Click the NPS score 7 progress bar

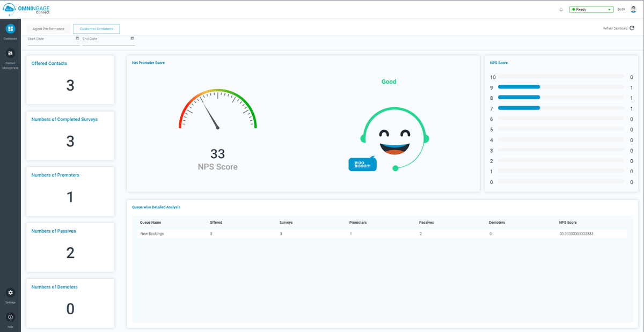[561, 108]
